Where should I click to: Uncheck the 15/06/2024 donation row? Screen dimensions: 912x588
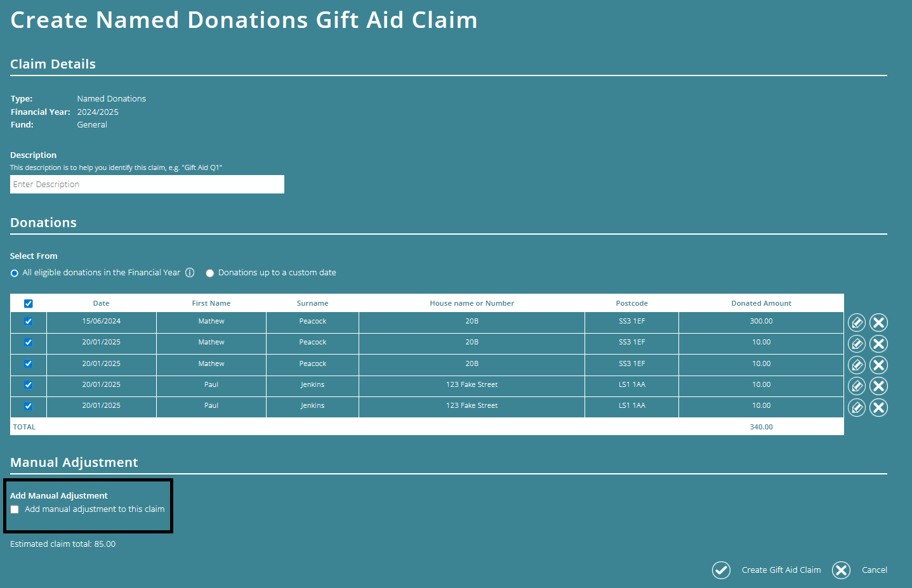click(x=28, y=321)
